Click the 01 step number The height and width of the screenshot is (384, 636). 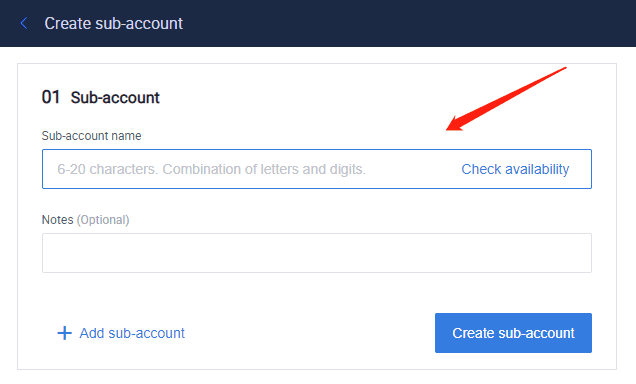click(x=51, y=97)
